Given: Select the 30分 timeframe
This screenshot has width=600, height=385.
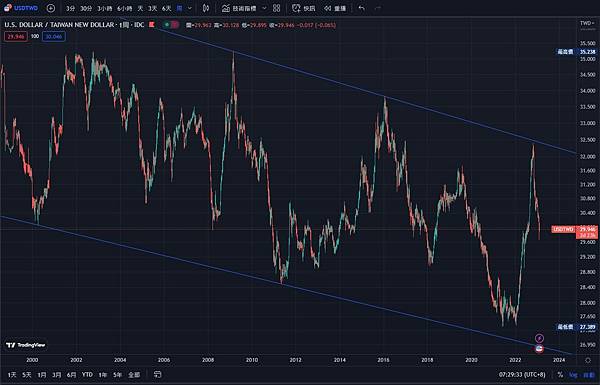Looking at the screenshot, I should (86, 8).
